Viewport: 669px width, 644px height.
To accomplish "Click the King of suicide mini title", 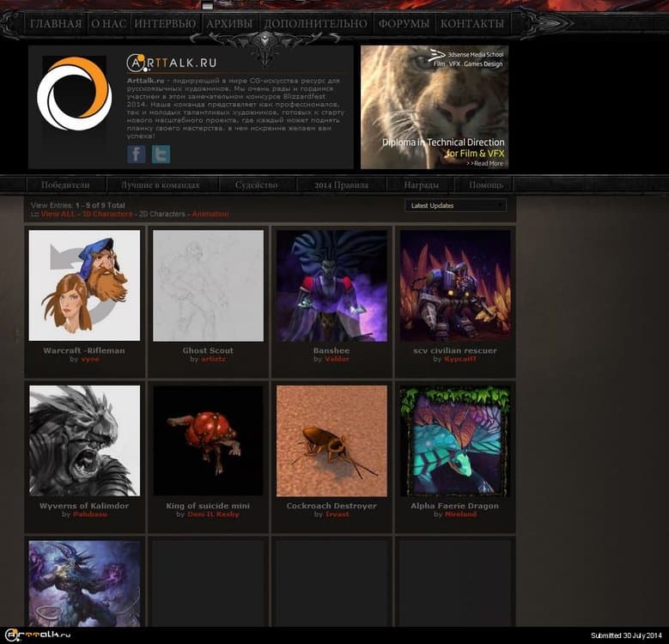I will pos(208,506).
